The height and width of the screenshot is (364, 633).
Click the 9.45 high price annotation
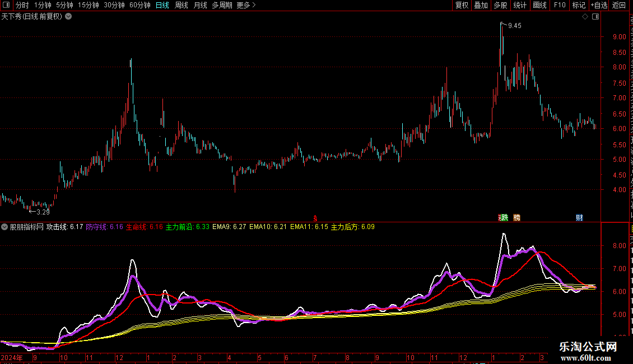514,26
